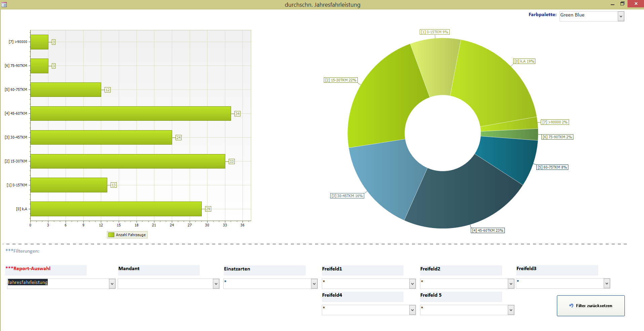The width and height of the screenshot is (644, 331).
Task: Expand the Freifeld 5 dropdown arrow
Action: [x=511, y=310]
